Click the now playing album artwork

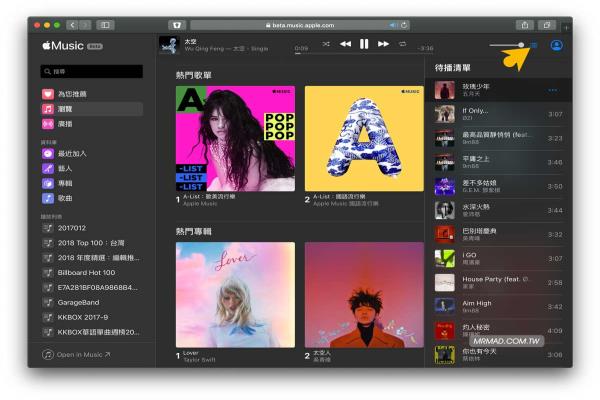(169, 45)
